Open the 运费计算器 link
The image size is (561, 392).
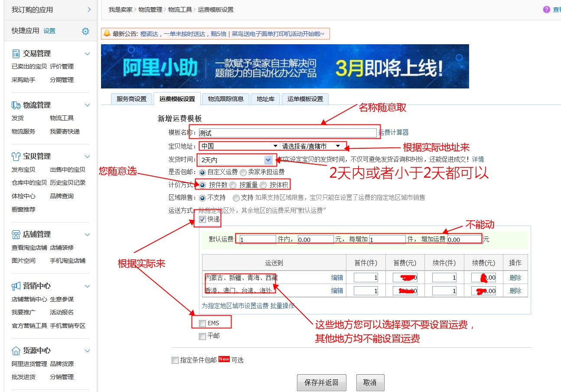394,133
